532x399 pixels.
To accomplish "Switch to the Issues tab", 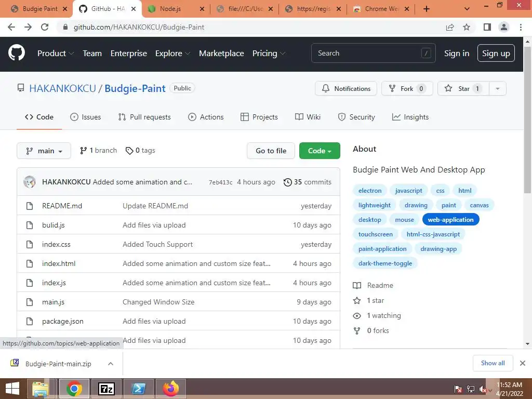I will tap(86, 117).
